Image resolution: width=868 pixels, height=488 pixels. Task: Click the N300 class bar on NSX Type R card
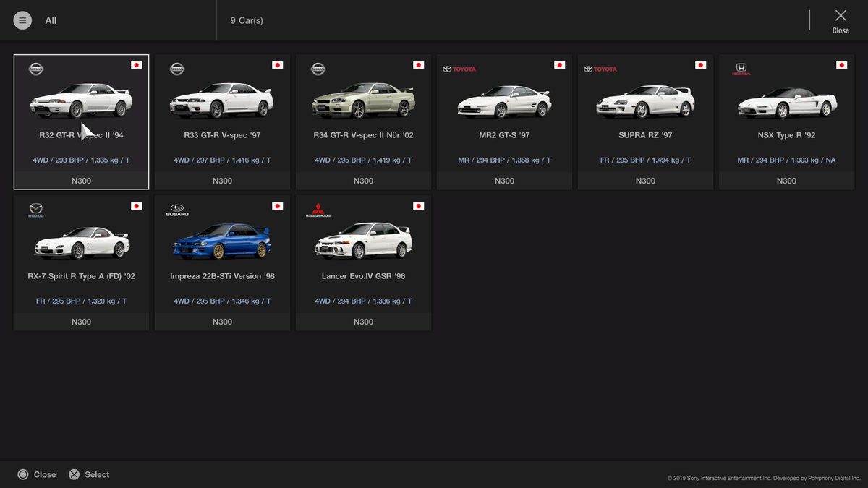(x=786, y=181)
